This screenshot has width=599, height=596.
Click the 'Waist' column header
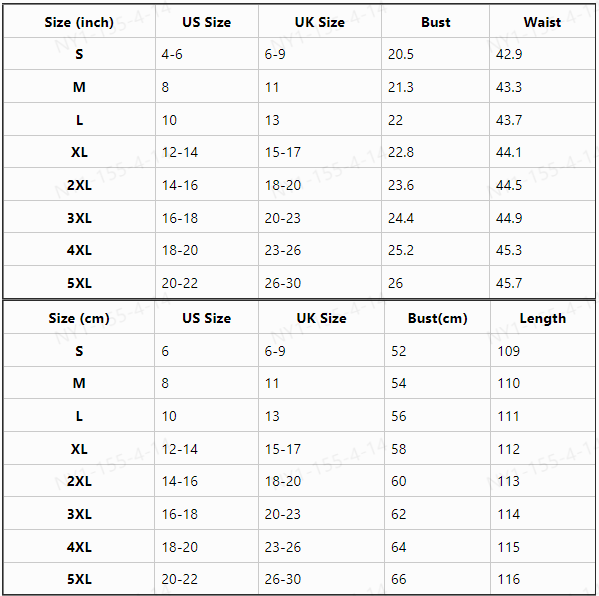tap(542, 22)
